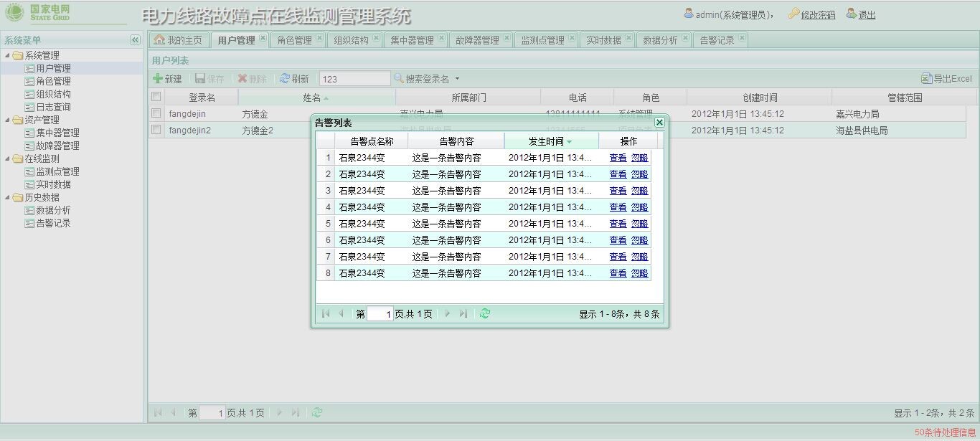980x441 pixels.
Task: Click the key icon for 修改密码
Action: point(793,14)
